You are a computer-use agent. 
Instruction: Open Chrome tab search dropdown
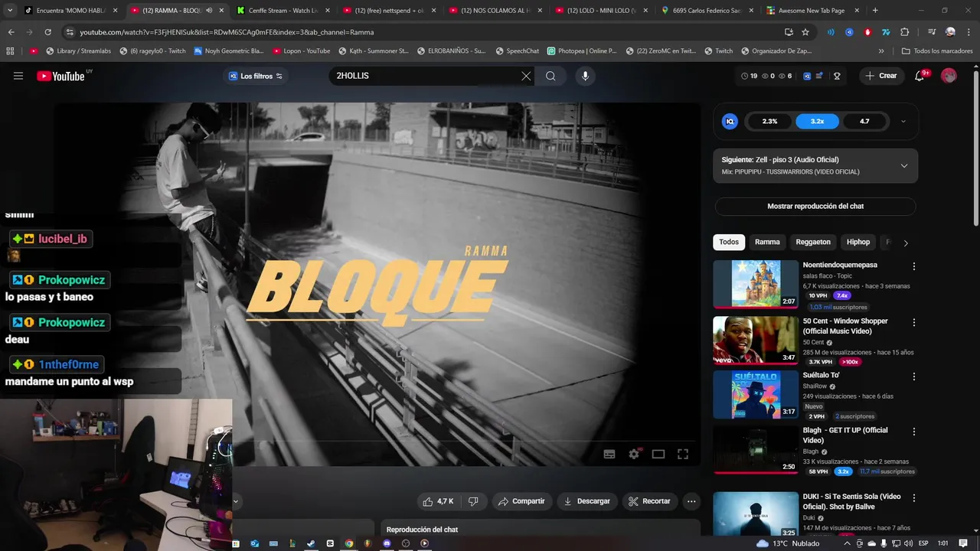point(10,11)
